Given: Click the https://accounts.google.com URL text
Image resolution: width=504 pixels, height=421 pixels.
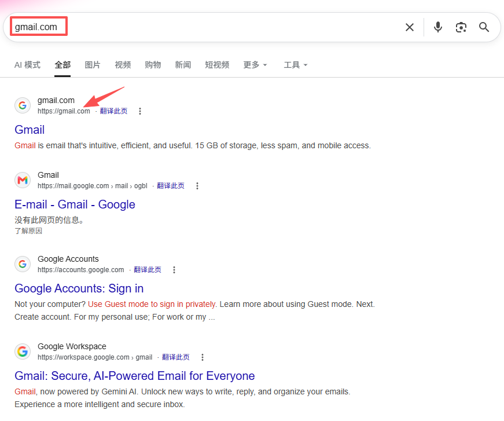Looking at the screenshot, I should tap(80, 270).
